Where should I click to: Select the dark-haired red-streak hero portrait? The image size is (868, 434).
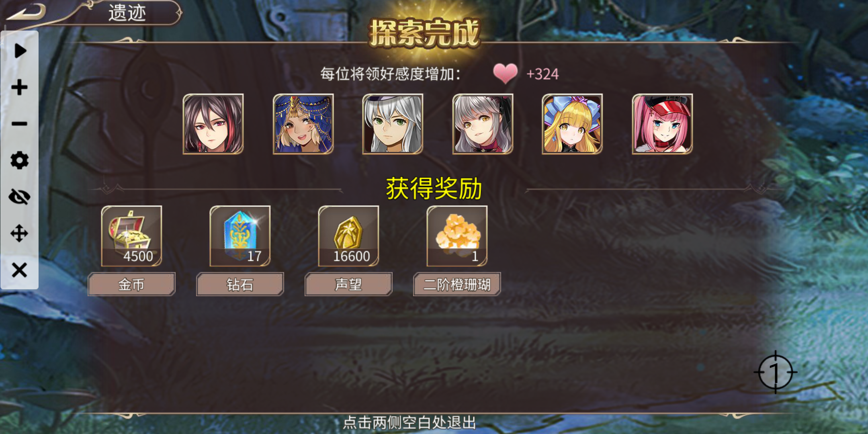point(213,124)
